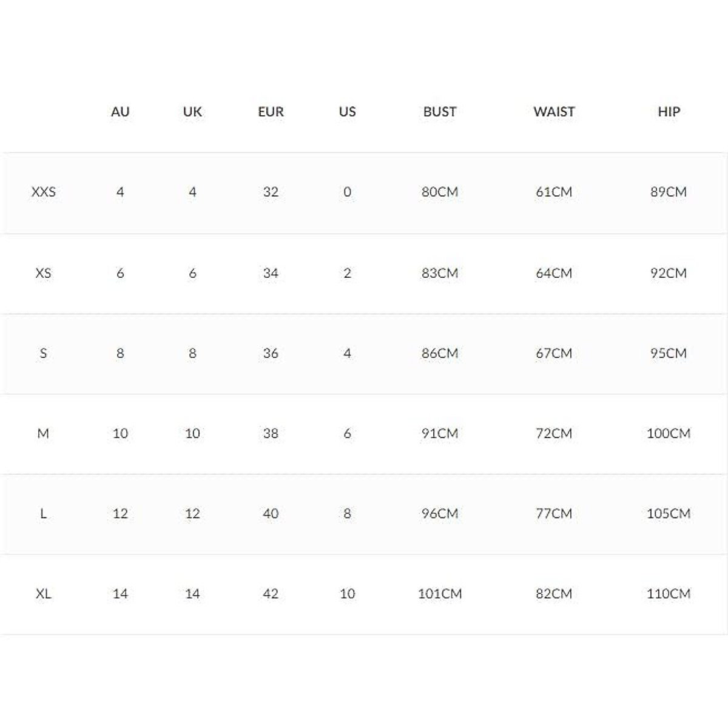Select the 77CM waist value
This screenshot has width=728, height=728.
554,513
